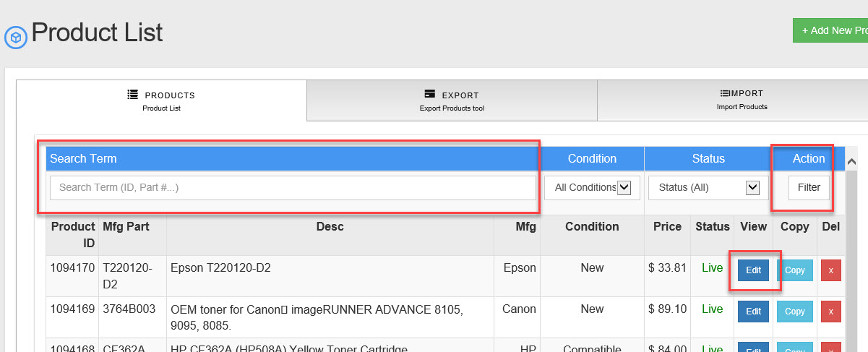Viewport: 868px width, 352px height.
Task: Switch to the Import Products tab
Action: 742,100
